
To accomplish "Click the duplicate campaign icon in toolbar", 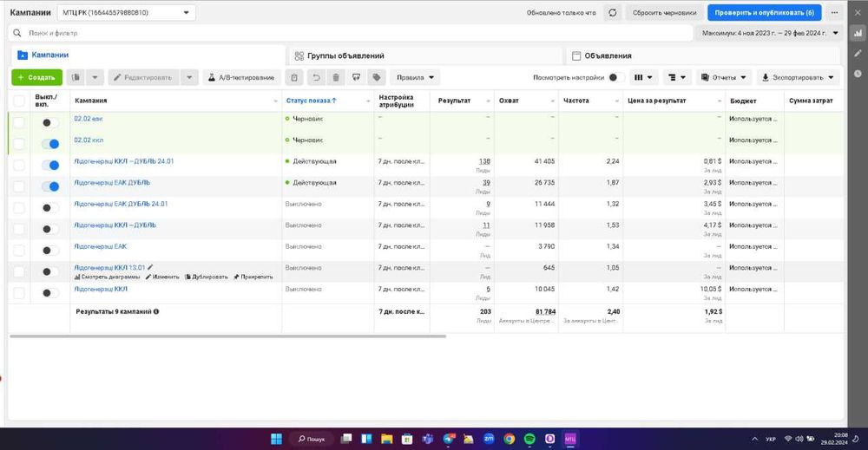I will tap(76, 77).
